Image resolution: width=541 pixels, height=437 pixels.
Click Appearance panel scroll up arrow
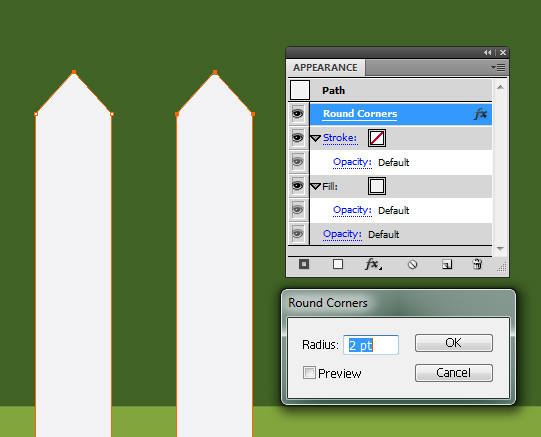coord(500,87)
